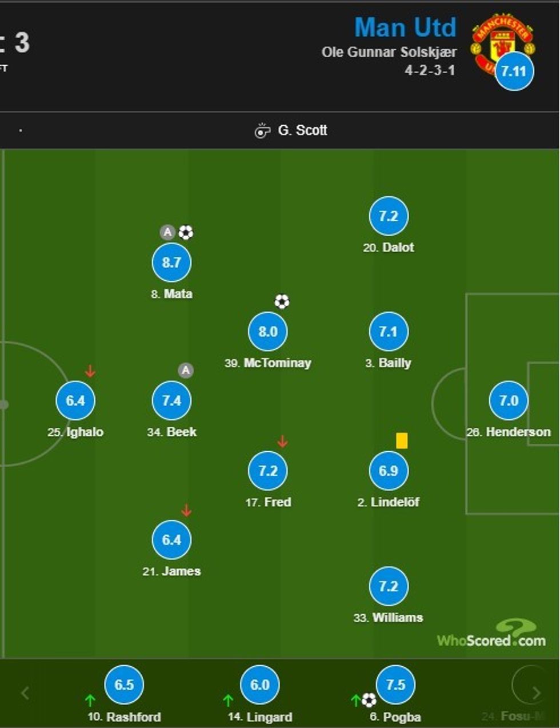
Task: Select substitute Pogba's 7.5 rating
Action: [x=396, y=685]
